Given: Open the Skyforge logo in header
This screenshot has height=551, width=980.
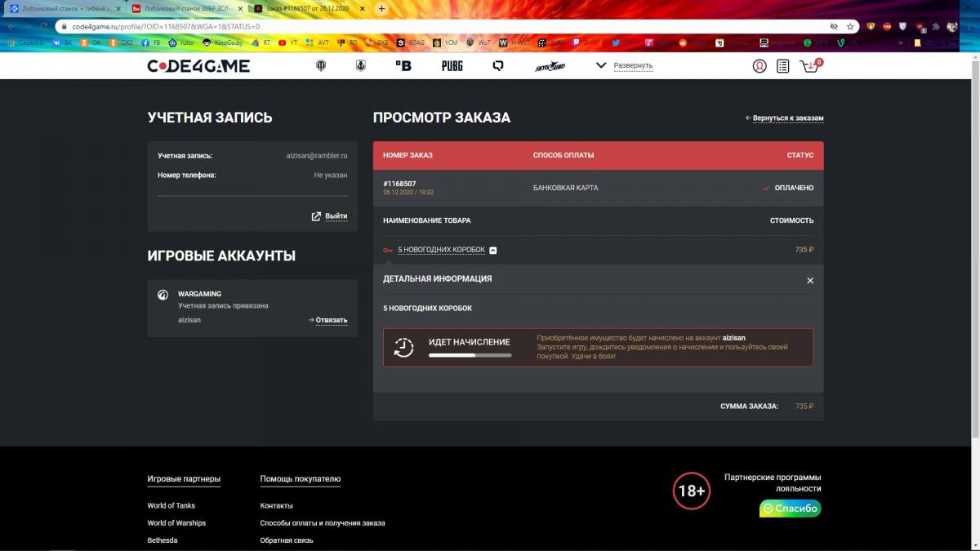Looking at the screenshot, I should click(x=550, y=65).
